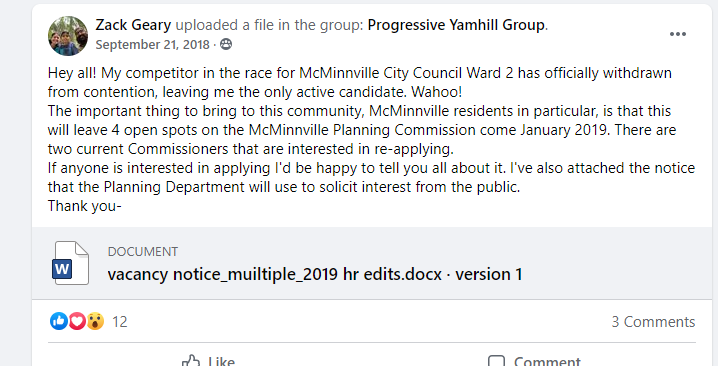Open vacancy notice_muiltiple_2019 hr edits.docx

tap(274, 274)
